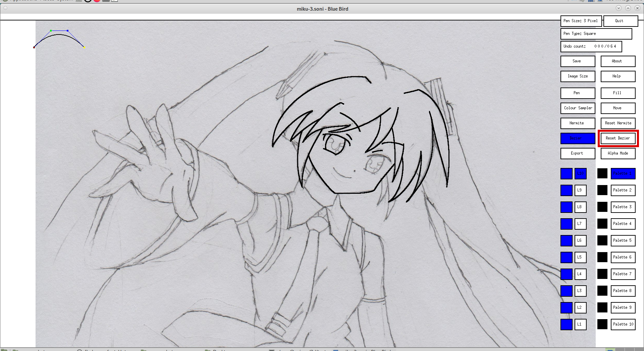Click the black colour swatch beside Palette 1
Viewport: 644px width, 351px height.
pyautogui.click(x=602, y=173)
